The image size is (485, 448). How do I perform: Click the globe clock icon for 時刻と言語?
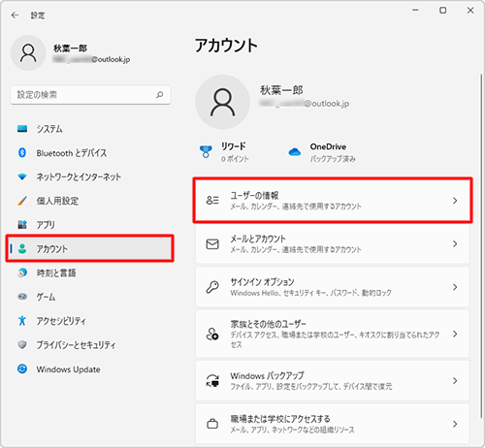coord(22,272)
